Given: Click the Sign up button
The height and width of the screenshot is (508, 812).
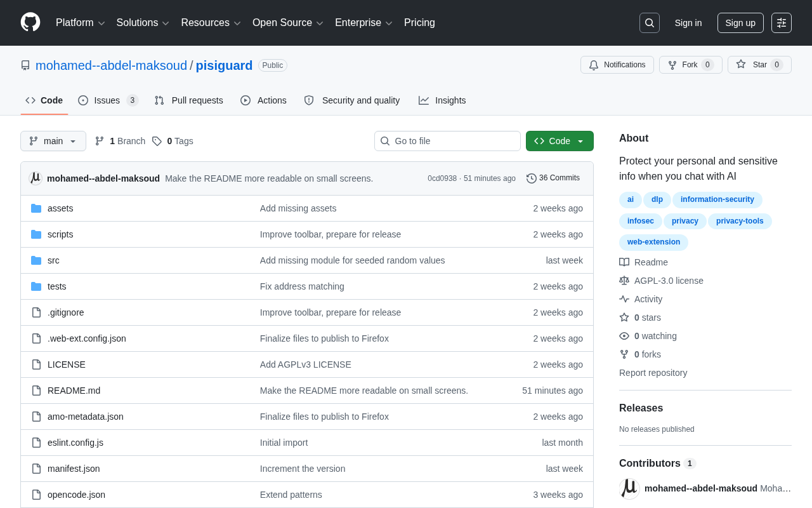Looking at the screenshot, I should click(740, 23).
